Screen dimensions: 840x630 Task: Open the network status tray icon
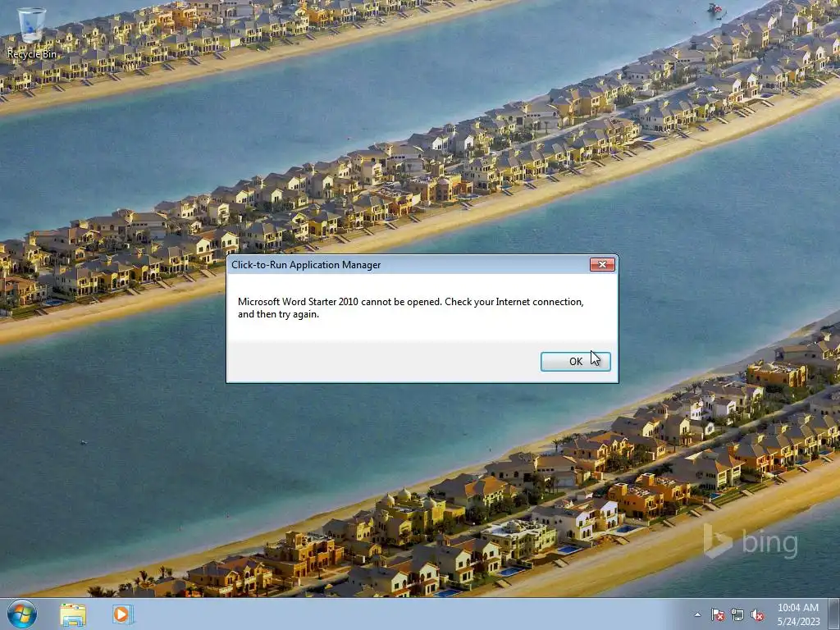[x=737, y=614]
